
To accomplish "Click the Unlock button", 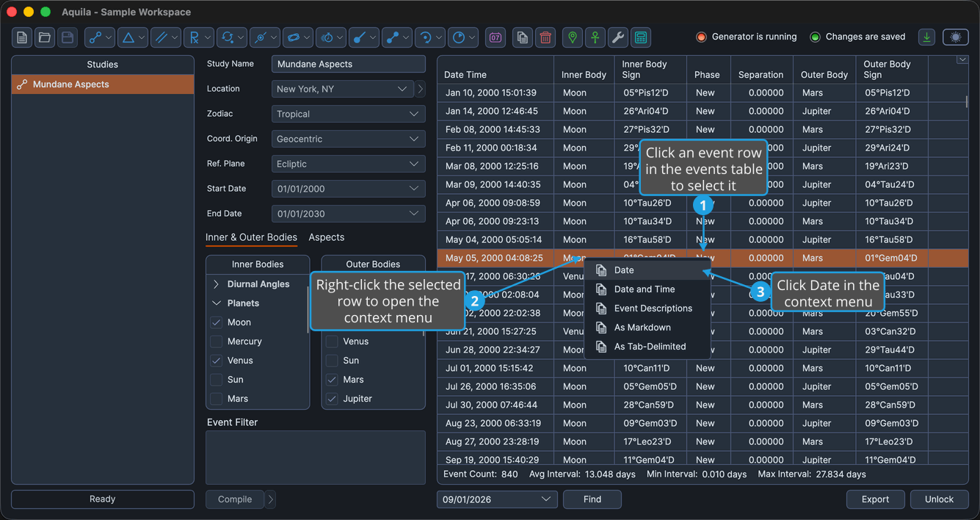I will pos(939,499).
